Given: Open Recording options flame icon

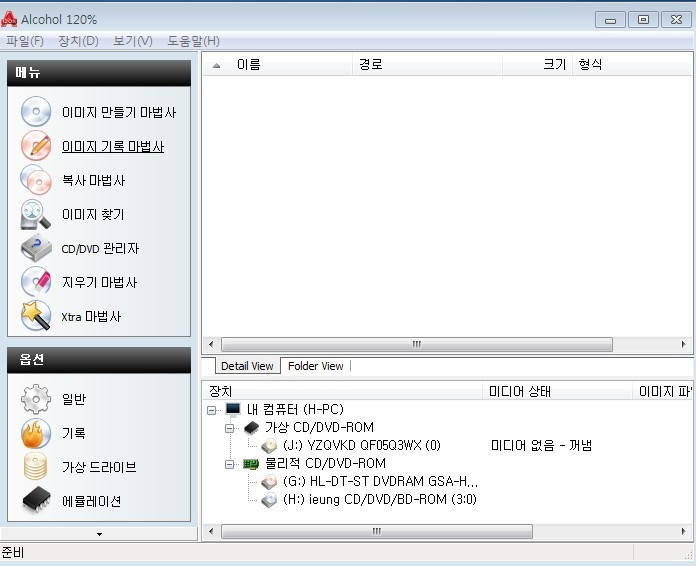Looking at the screenshot, I should [36, 433].
